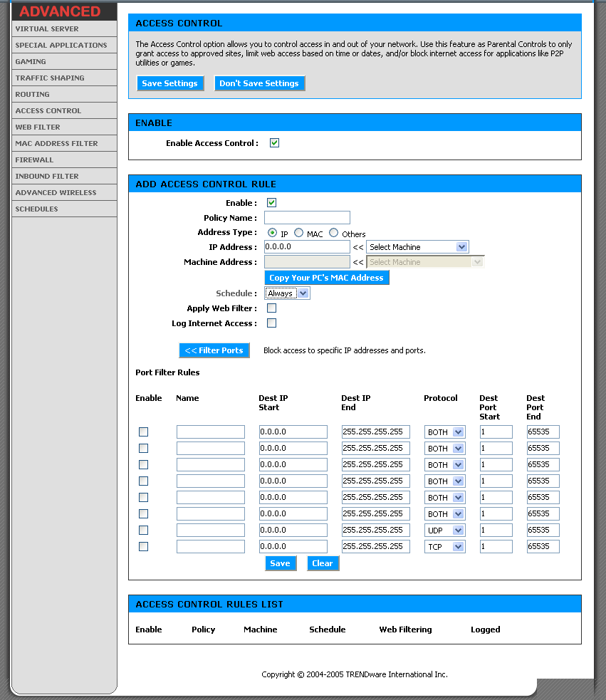Image resolution: width=606 pixels, height=700 pixels.
Task: Click the Filter Ports button
Action: coord(214,350)
